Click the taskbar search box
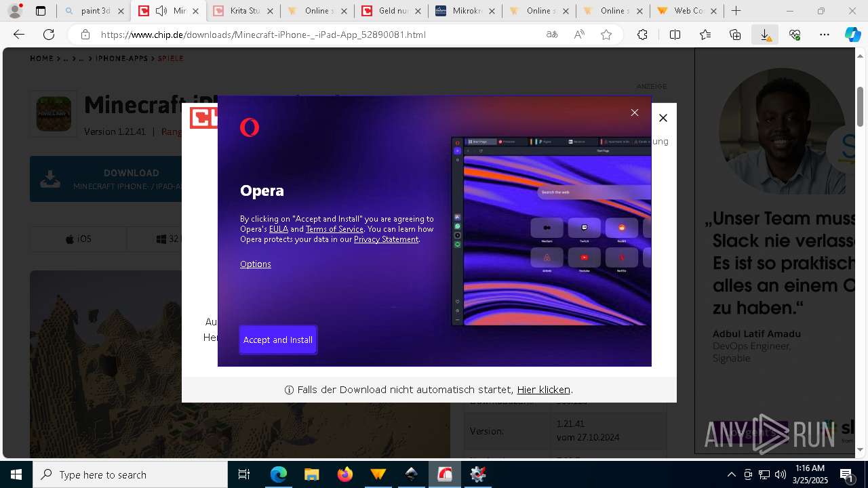 130,474
